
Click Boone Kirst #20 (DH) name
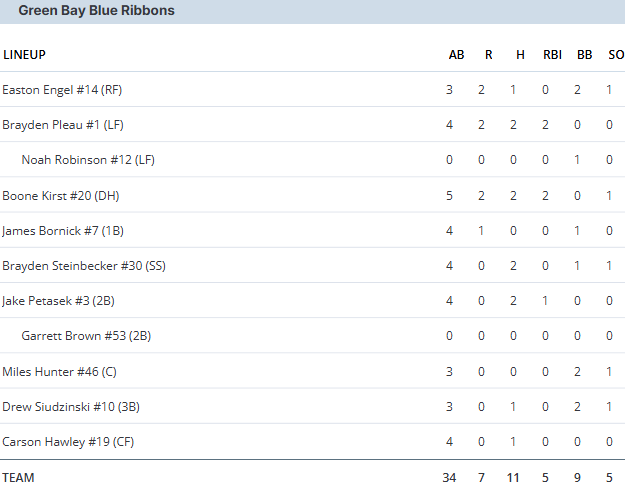click(60, 196)
